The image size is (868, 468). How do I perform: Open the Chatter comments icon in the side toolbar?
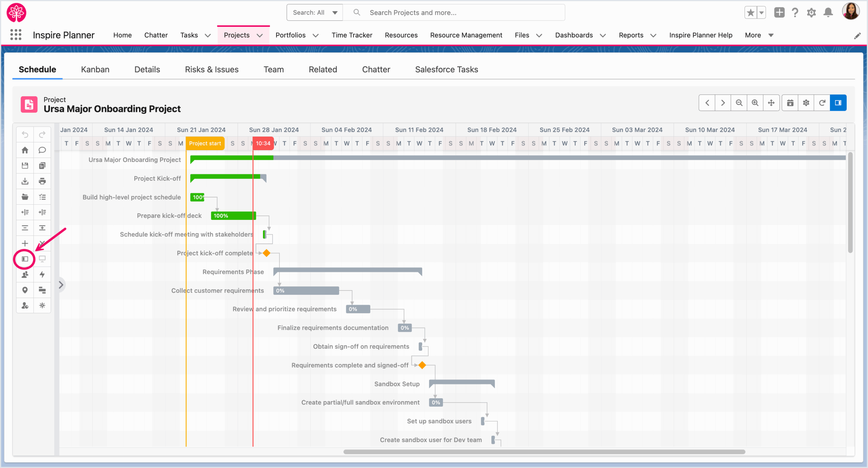tap(42, 150)
